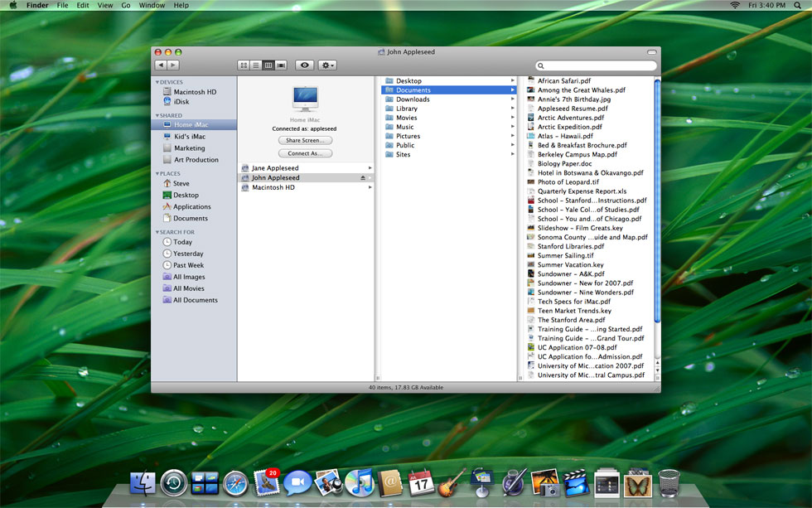Open the View menu

105,5
